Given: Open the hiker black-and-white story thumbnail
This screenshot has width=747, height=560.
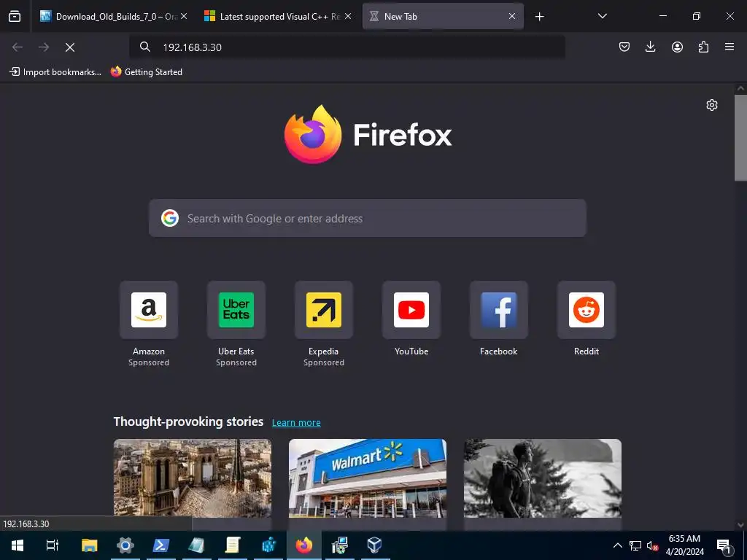Looking at the screenshot, I should pyautogui.click(x=543, y=478).
